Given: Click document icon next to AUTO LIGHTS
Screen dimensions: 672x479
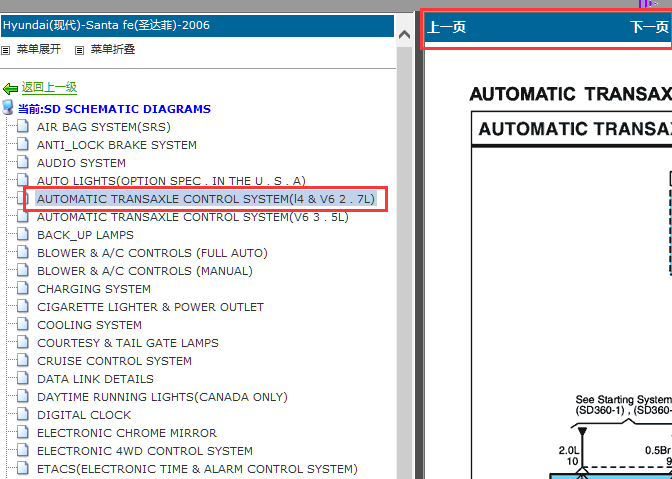Looking at the screenshot, I should [23, 180].
